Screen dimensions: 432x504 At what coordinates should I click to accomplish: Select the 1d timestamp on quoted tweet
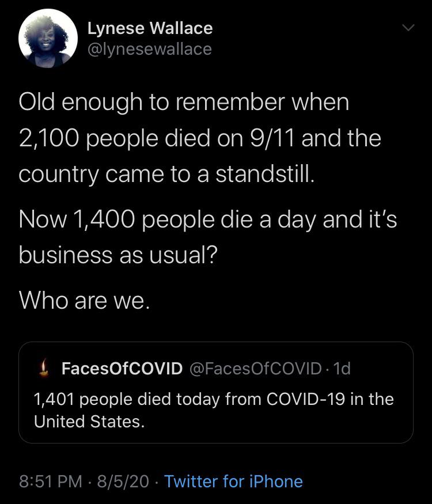(x=342, y=369)
